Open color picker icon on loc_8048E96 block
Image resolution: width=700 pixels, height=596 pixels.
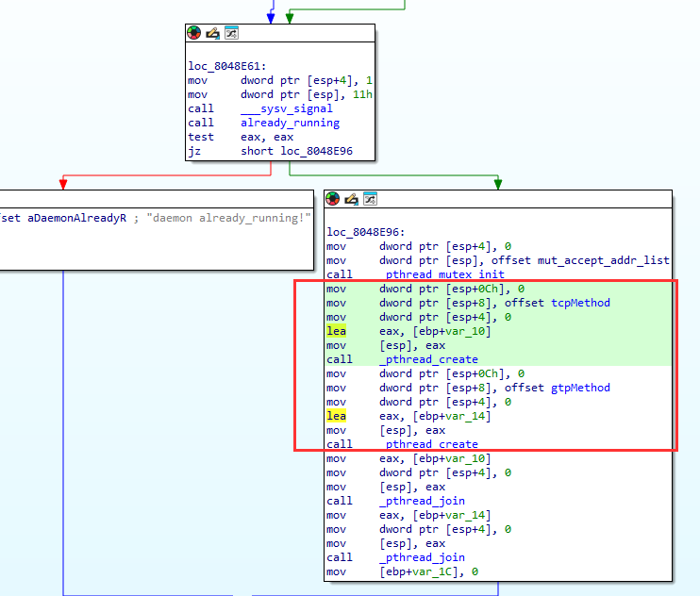pos(333,199)
